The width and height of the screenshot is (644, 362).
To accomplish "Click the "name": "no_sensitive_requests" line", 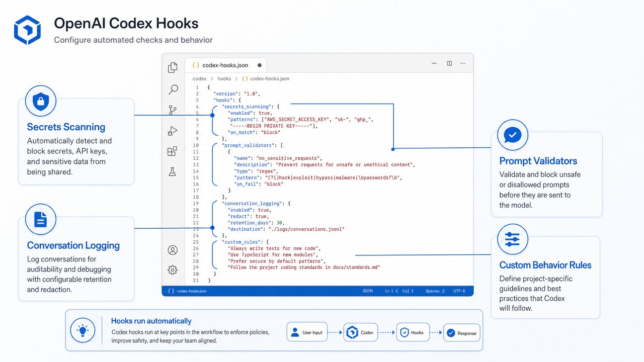I will (x=278, y=158).
